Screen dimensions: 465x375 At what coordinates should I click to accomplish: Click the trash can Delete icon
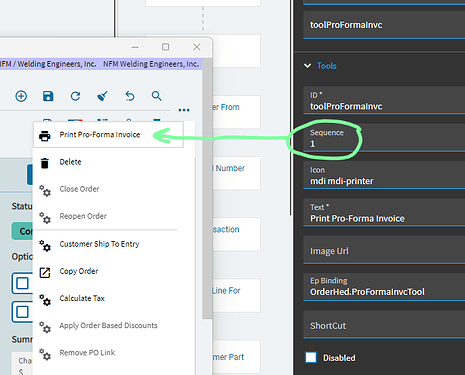(45, 163)
